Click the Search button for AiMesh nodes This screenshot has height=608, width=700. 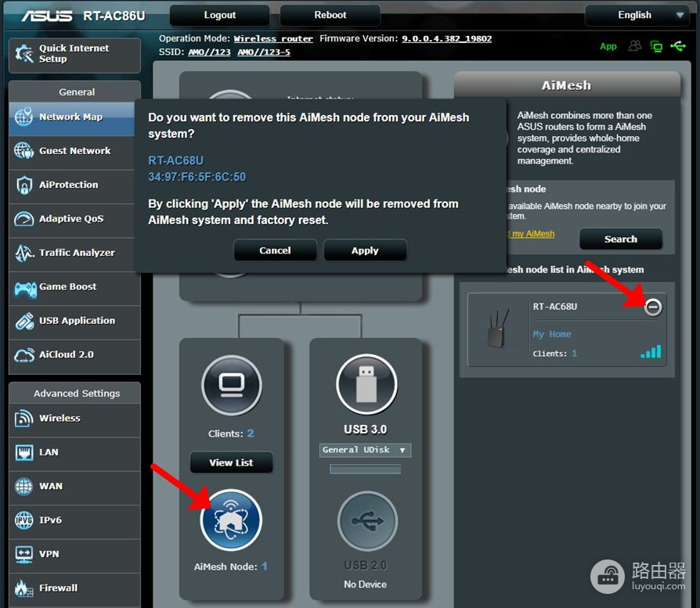621,239
